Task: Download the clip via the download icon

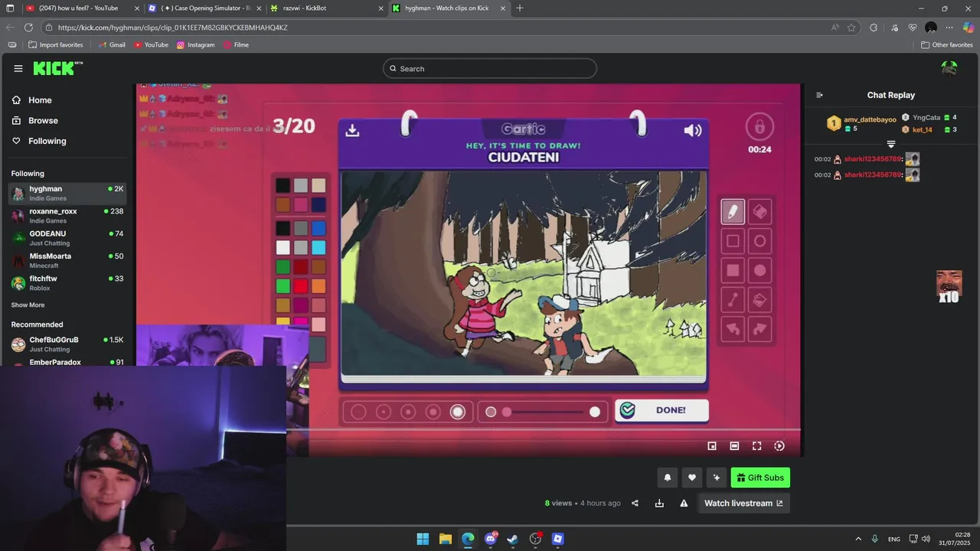Action: pyautogui.click(x=659, y=503)
